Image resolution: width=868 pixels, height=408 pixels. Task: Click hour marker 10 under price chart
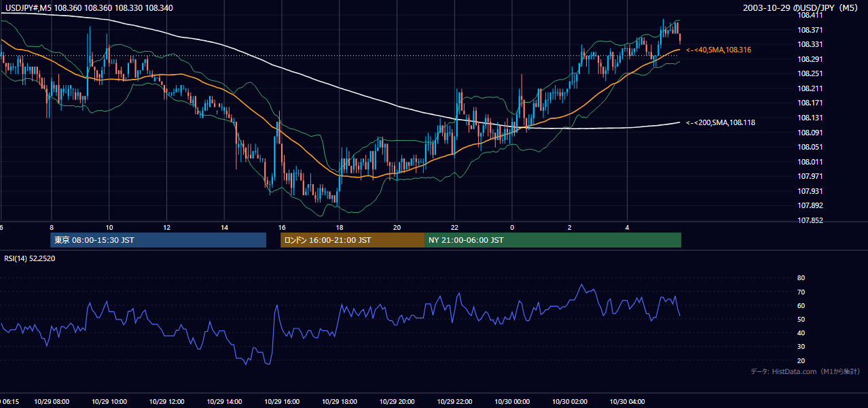(109, 228)
